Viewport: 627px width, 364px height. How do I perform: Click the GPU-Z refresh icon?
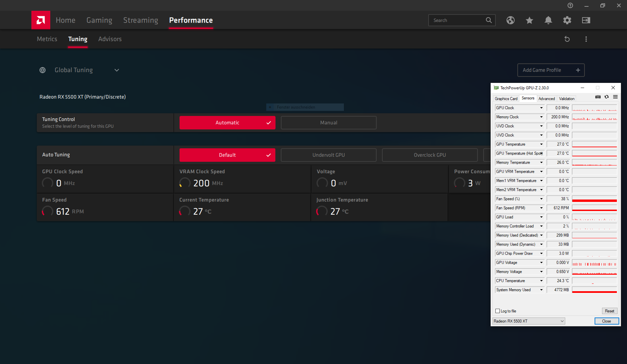pos(607,97)
